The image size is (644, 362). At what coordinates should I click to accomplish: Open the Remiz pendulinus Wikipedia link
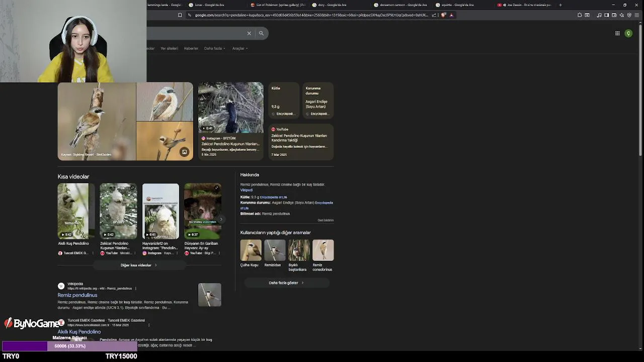(77, 295)
